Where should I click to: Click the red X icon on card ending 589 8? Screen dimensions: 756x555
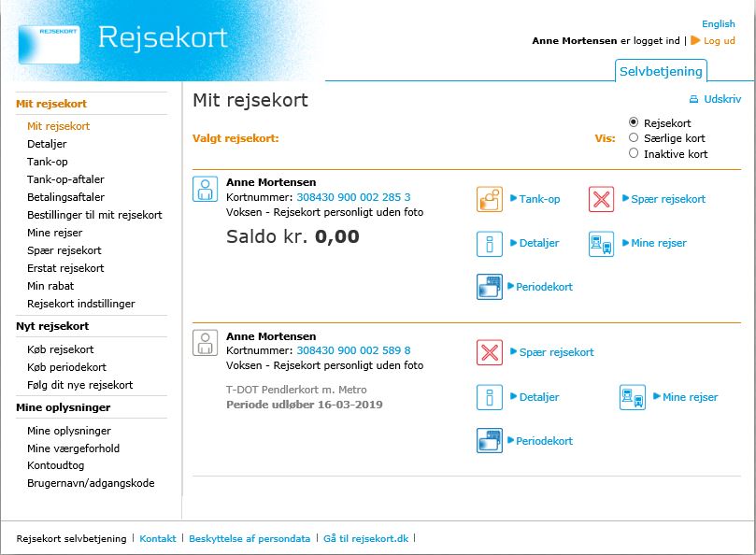pos(490,352)
